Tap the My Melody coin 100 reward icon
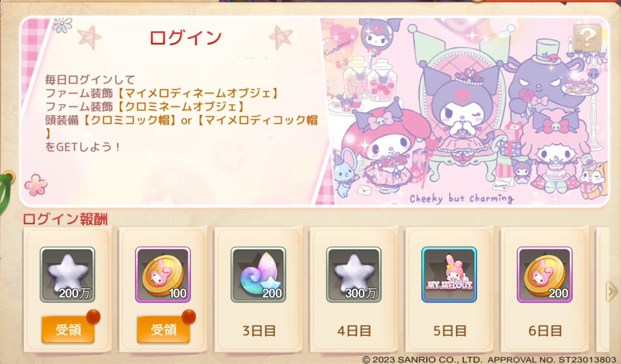The height and width of the screenshot is (364, 621). 163,274
